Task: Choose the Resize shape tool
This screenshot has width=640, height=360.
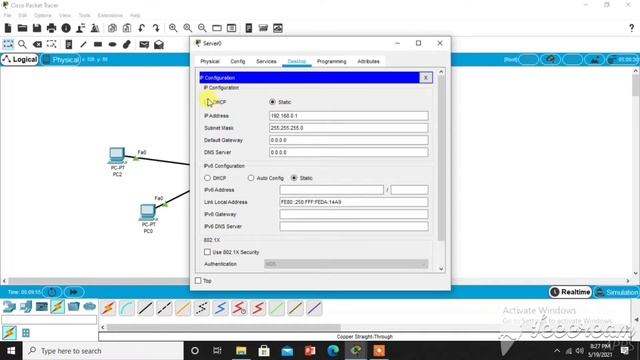Action: (x=51, y=44)
